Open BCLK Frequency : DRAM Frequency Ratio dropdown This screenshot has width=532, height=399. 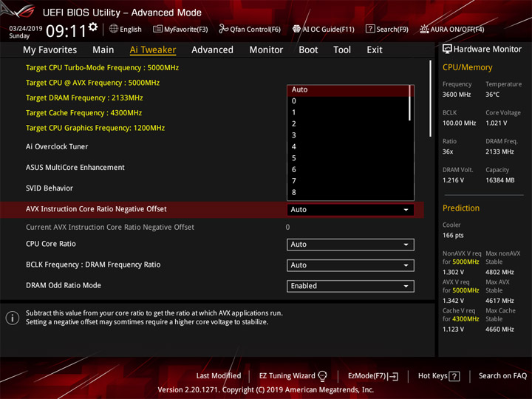(x=350, y=265)
